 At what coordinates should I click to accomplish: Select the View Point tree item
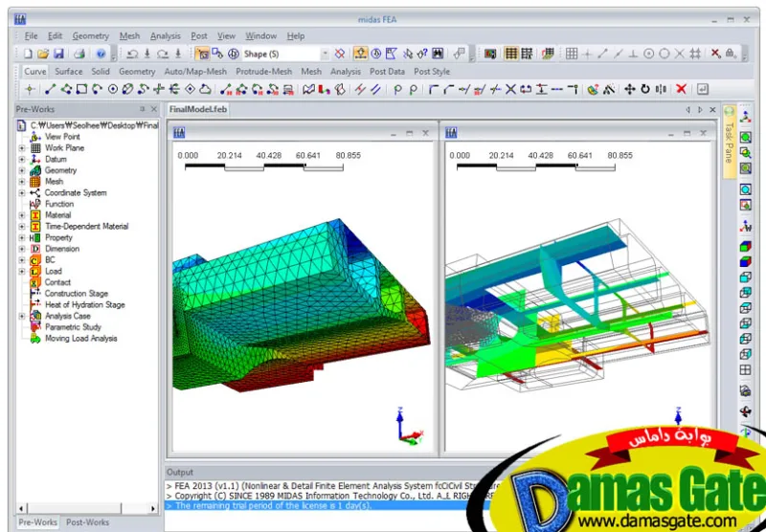coord(62,137)
